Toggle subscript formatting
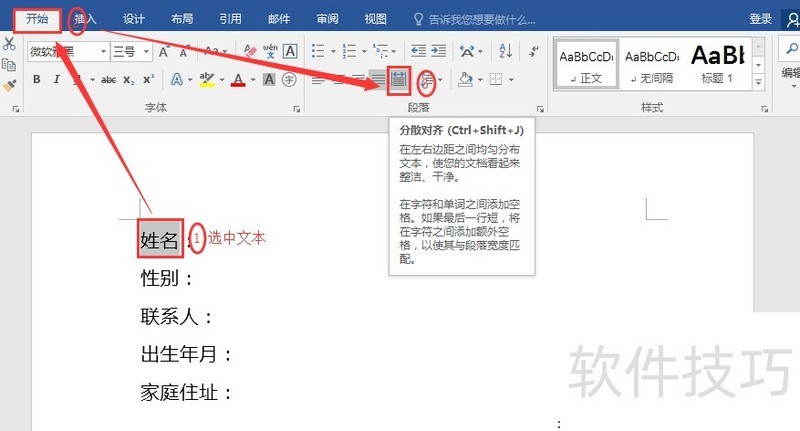This screenshot has height=431, width=800. (129, 80)
